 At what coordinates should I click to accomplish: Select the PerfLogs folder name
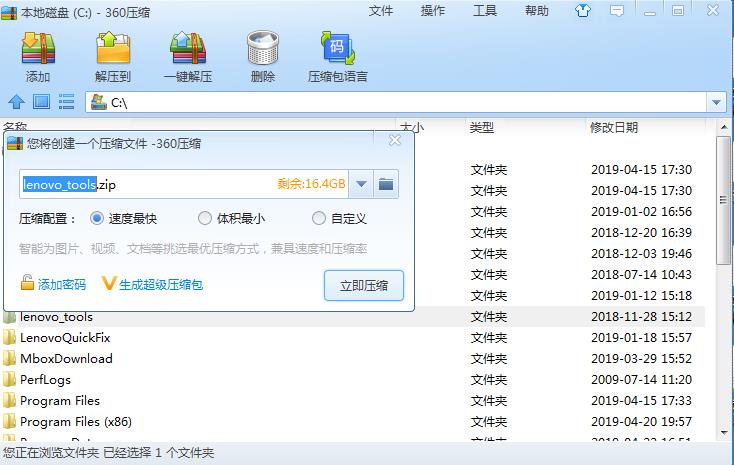[45, 380]
